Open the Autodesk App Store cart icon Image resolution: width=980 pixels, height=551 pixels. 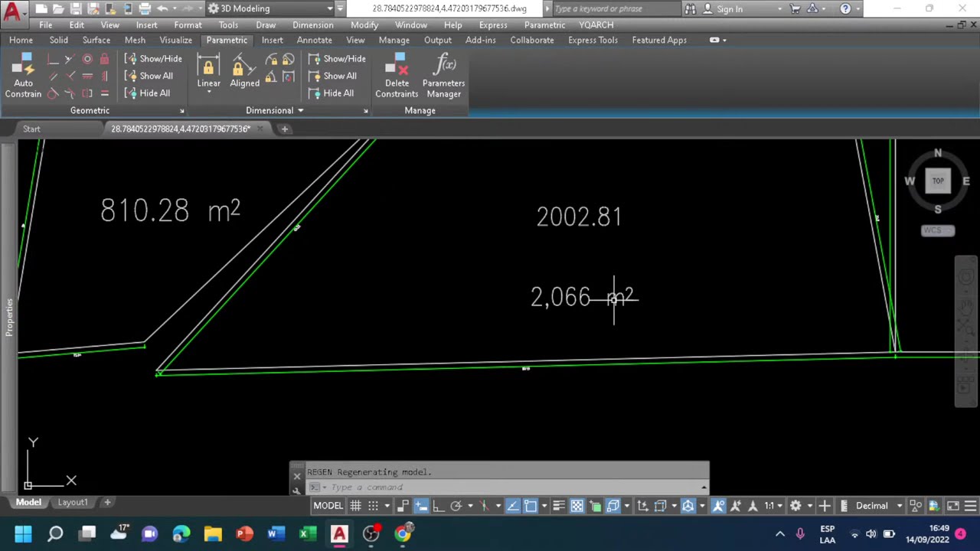[795, 8]
